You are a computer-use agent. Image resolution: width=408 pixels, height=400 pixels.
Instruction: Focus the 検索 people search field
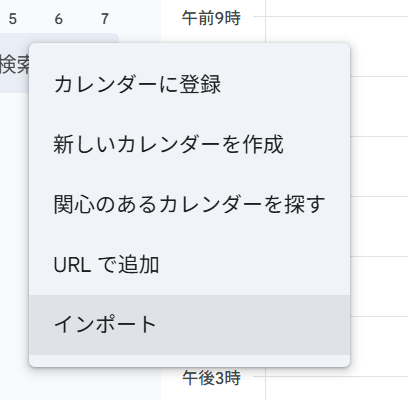click(x=15, y=63)
